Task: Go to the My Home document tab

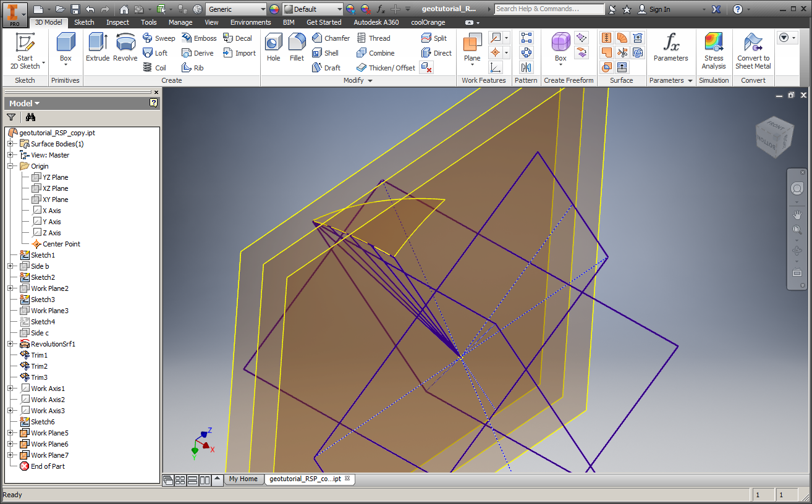Action: point(243,479)
